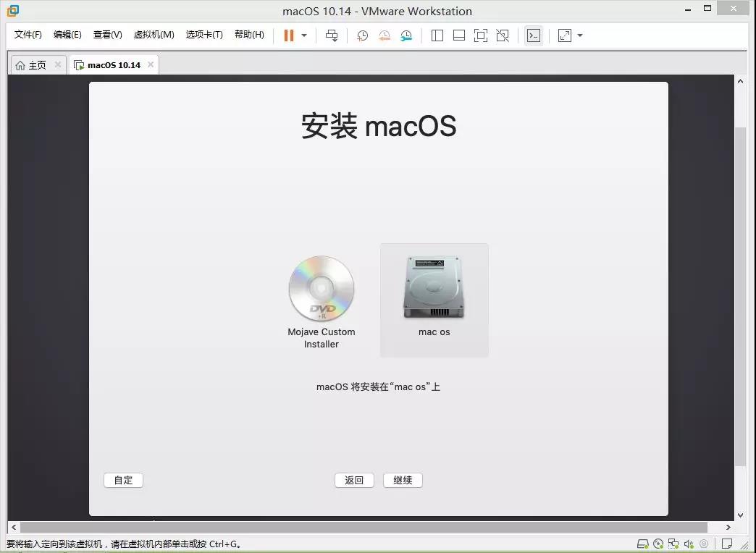Toggle the sidebar library panel view
756x553 pixels.
tap(437, 35)
